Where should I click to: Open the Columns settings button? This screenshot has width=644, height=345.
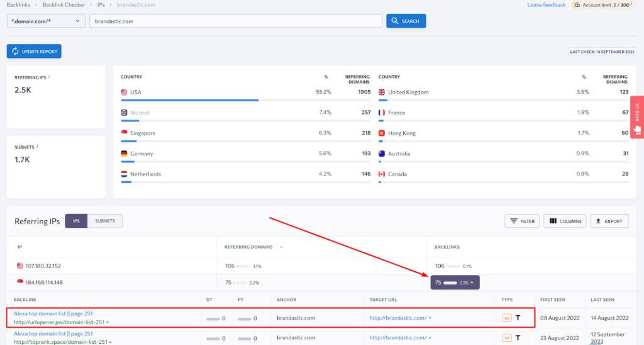click(x=565, y=221)
